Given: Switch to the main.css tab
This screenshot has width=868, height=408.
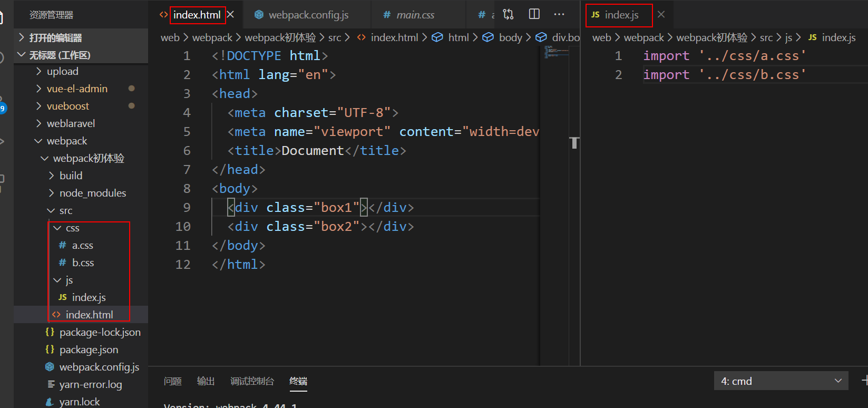Looking at the screenshot, I should coord(415,15).
